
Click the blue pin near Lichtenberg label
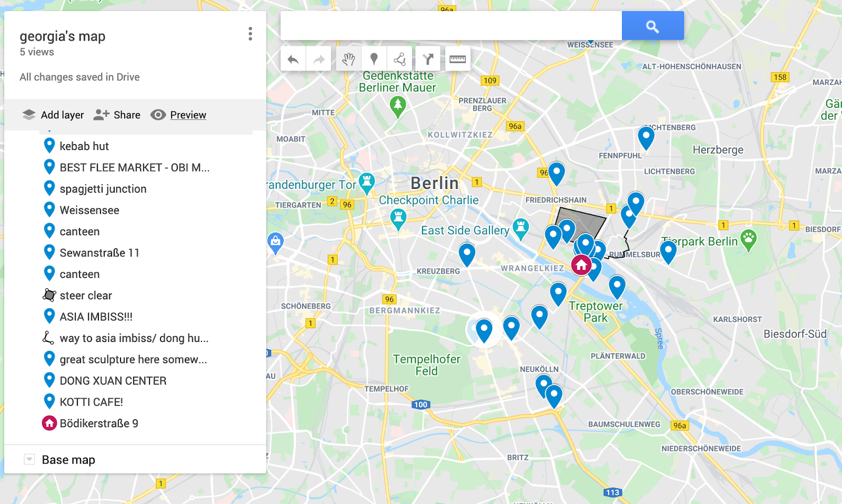pyautogui.click(x=646, y=137)
